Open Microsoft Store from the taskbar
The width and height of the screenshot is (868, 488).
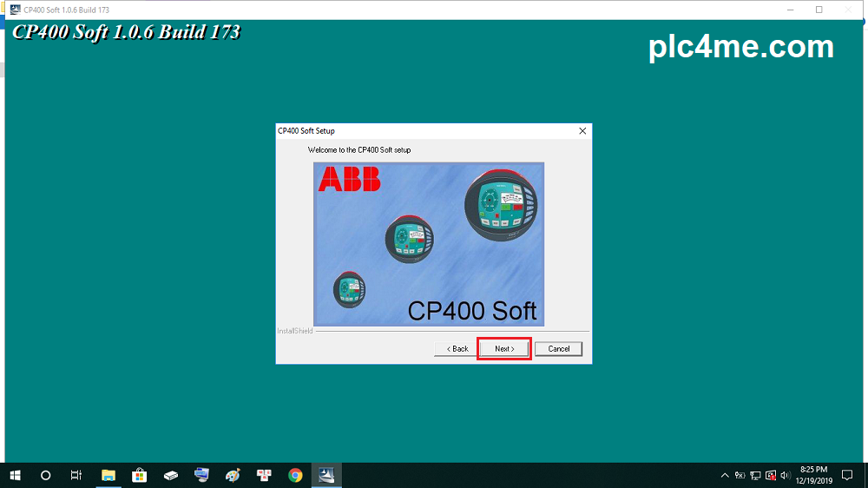click(139, 475)
